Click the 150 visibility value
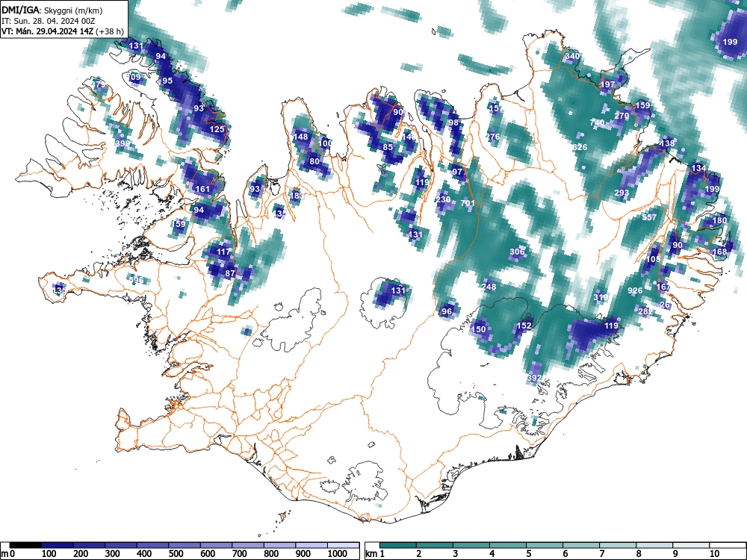 [478, 329]
